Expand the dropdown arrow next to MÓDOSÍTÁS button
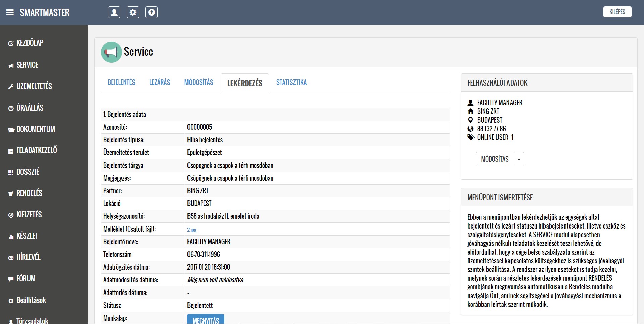The image size is (644, 324). (519, 159)
